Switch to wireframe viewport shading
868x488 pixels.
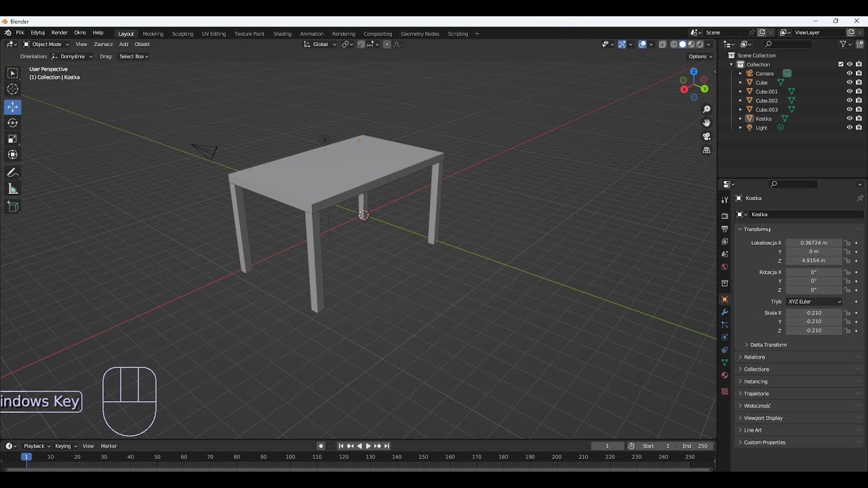(674, 44)
